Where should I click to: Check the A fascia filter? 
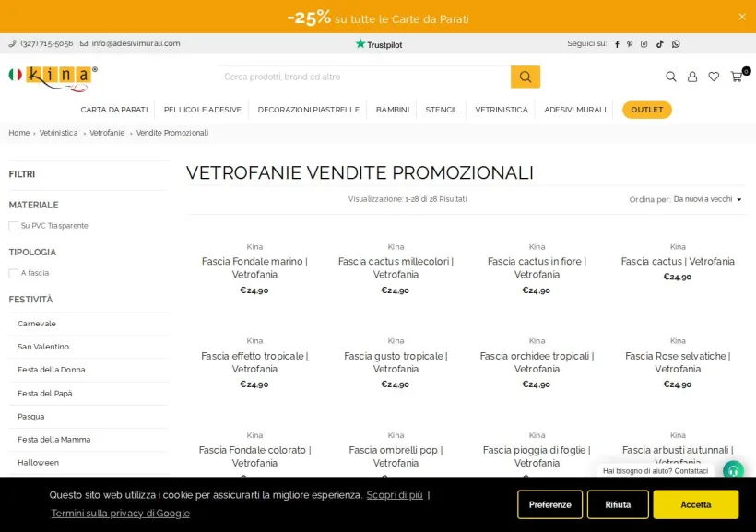14,274
